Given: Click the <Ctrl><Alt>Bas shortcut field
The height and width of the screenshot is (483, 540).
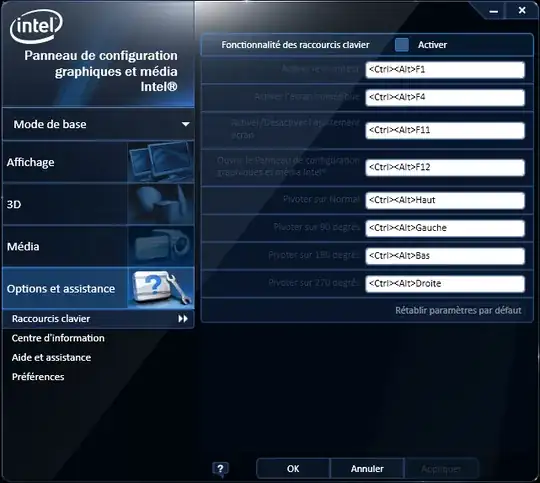Looking at the screenshot, I should 445,256.
